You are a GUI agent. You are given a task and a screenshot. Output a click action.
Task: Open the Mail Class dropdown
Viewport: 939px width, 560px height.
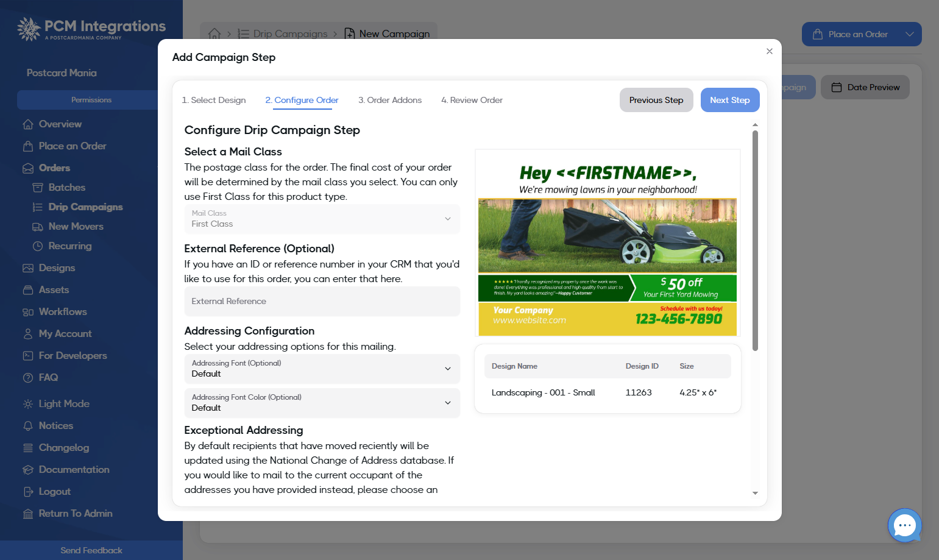(322, 219)
